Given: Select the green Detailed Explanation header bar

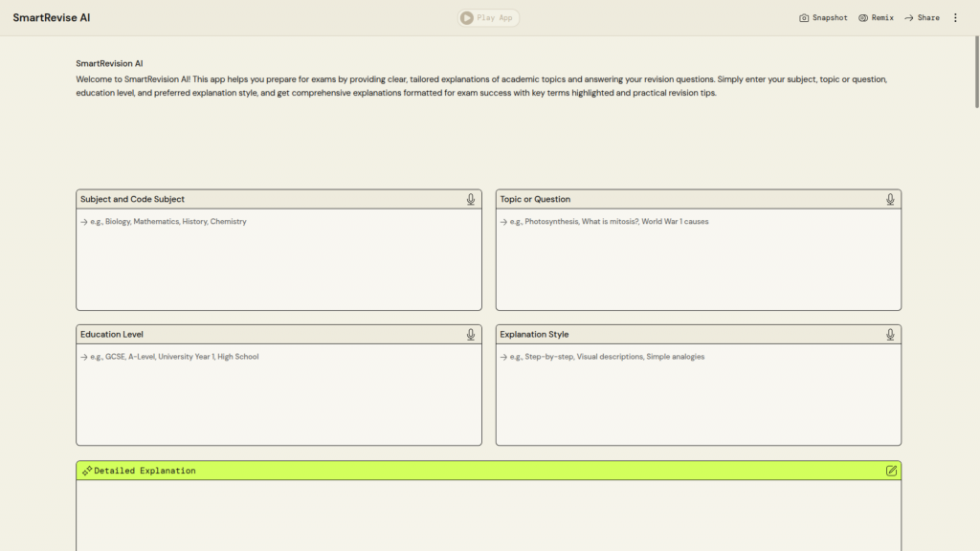Looking at the screenshot, I should [488, 471].
